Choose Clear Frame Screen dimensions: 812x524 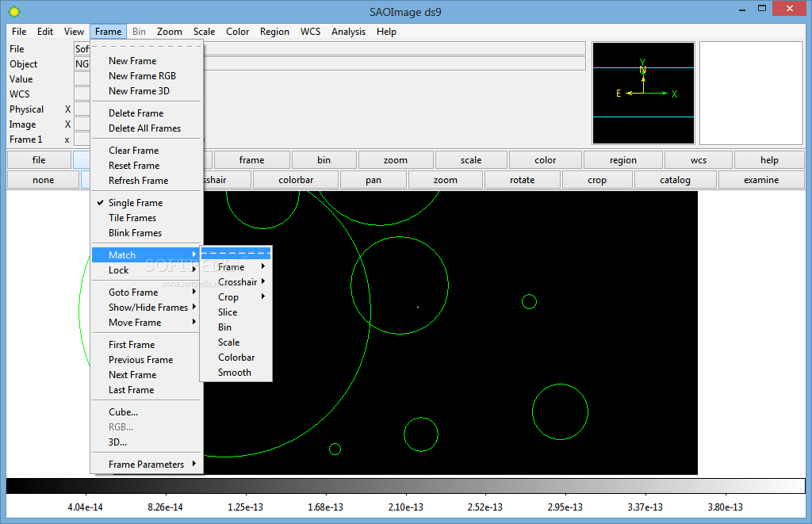tap(147, 150)
